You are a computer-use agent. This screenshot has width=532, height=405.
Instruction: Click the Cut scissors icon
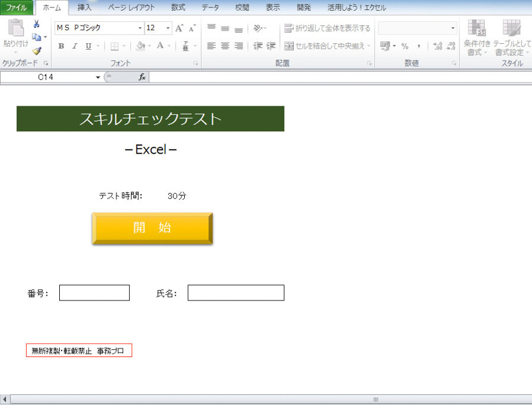point(37,24)
